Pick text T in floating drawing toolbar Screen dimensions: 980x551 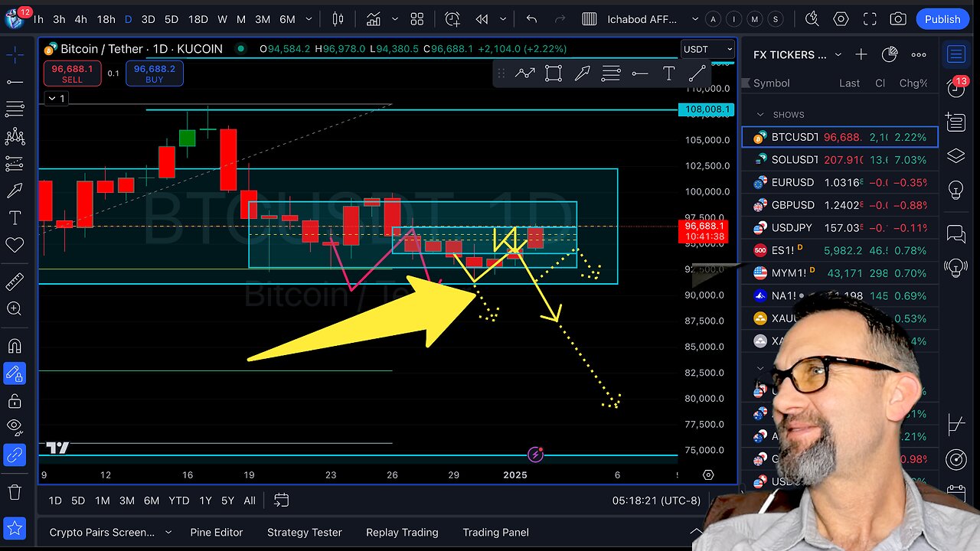point(668,73)
